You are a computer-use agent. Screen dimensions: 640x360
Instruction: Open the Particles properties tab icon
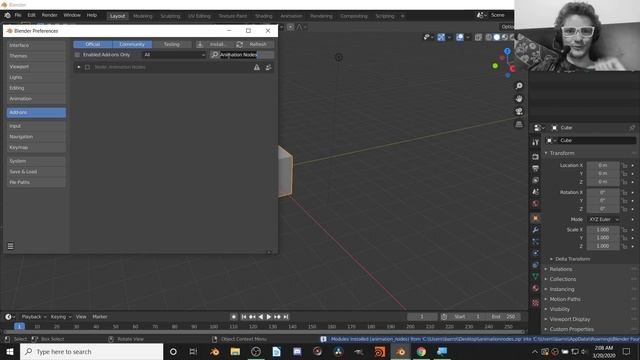pos(536,242)
